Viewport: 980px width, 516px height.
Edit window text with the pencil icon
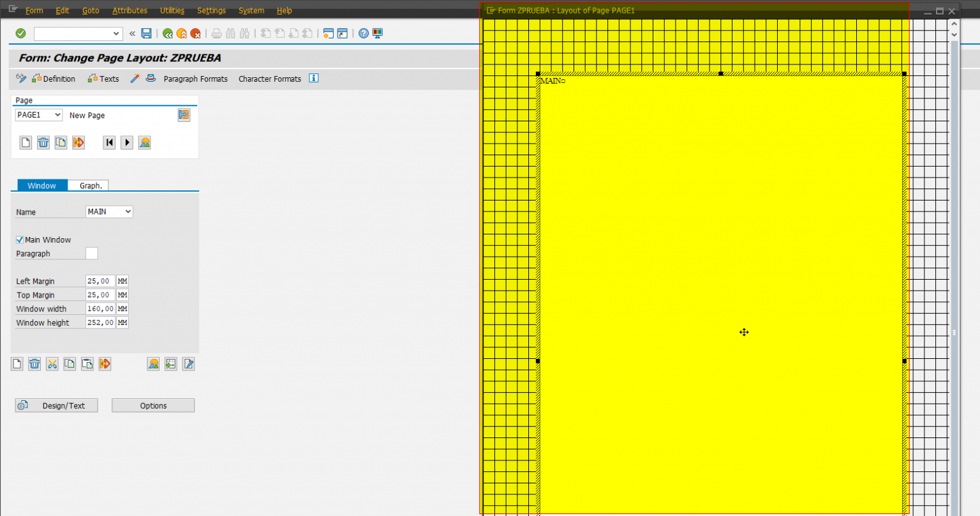(188, 364)
